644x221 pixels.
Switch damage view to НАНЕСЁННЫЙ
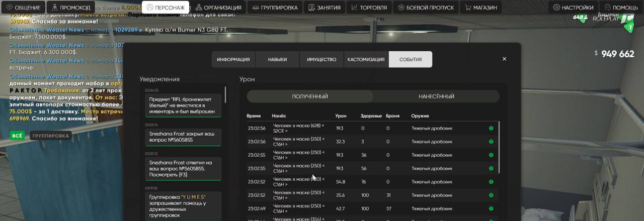point(436,96)
